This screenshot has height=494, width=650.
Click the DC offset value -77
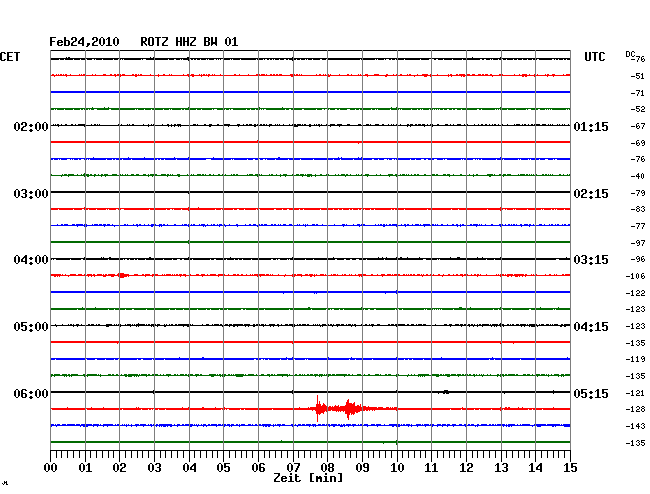[638, 226]
